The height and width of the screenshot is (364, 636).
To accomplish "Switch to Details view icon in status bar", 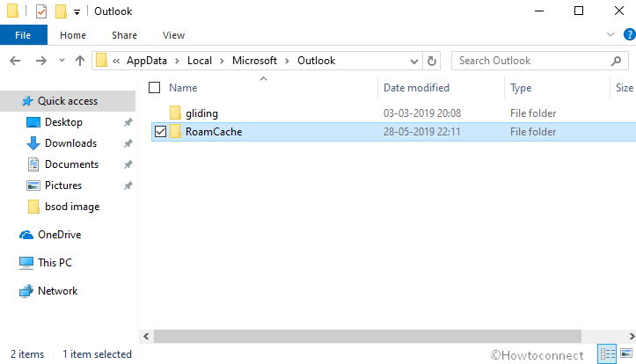I will pyautogui.click(x=607, y=353).
